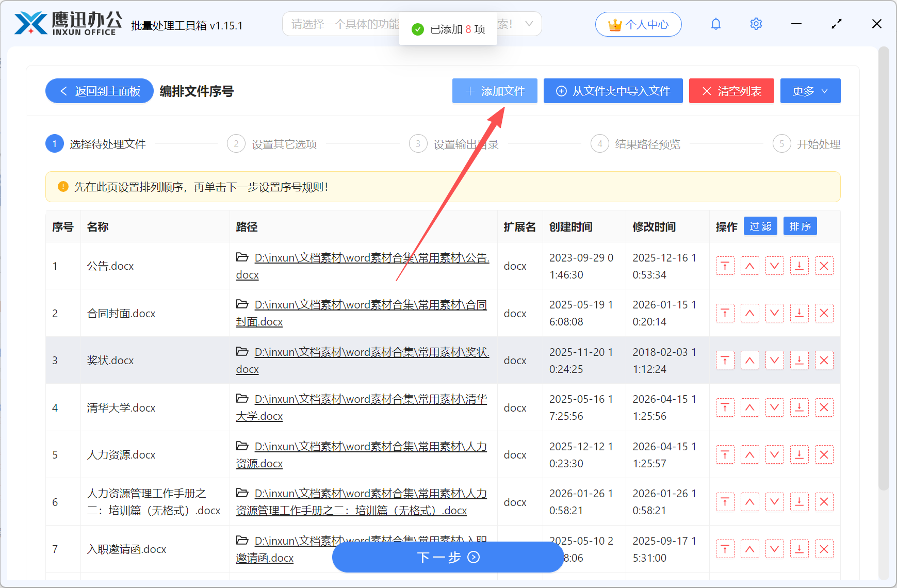Remove 人力资源.docx from the list
Image resolution: width=897 pixels, height=588 pixels.
coord(824,454)
